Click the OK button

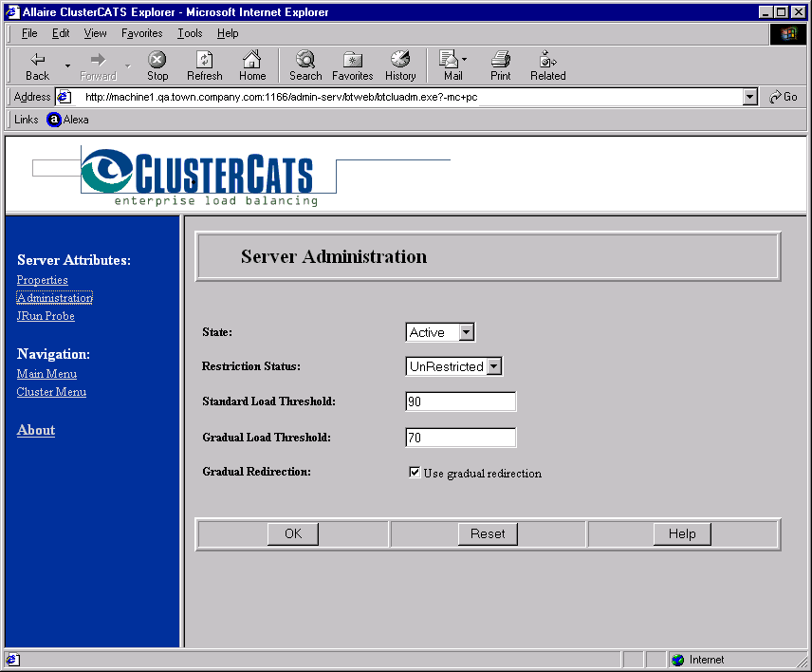293,533
